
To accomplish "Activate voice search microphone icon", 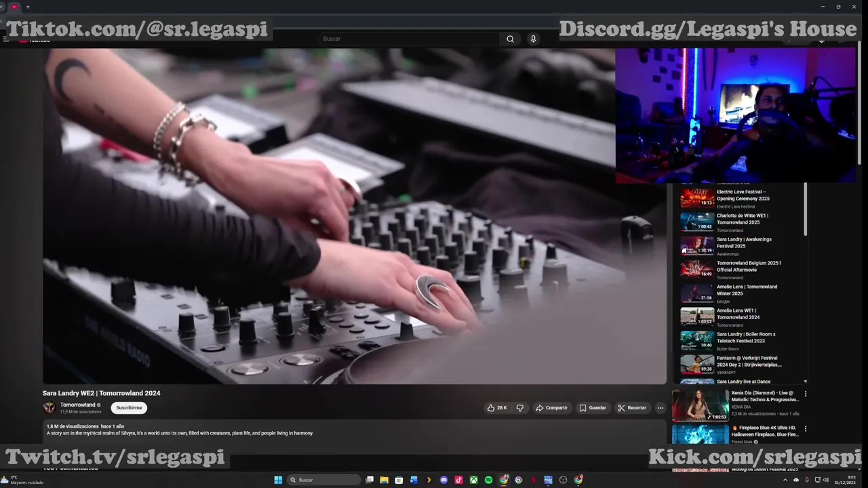I will tap(533, 39).
